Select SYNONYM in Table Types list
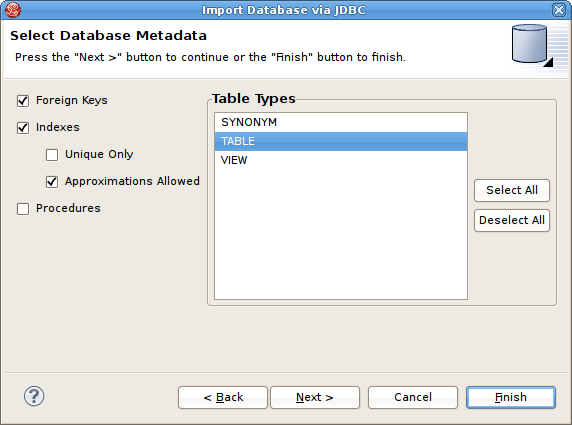 [341, 122]
